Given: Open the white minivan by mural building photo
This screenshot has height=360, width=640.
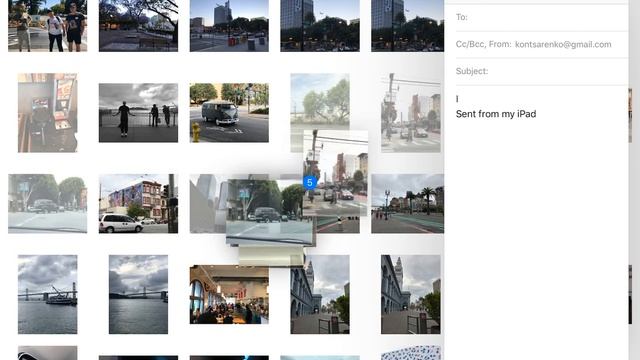Looking at the screenshot, I should point(138,204).
